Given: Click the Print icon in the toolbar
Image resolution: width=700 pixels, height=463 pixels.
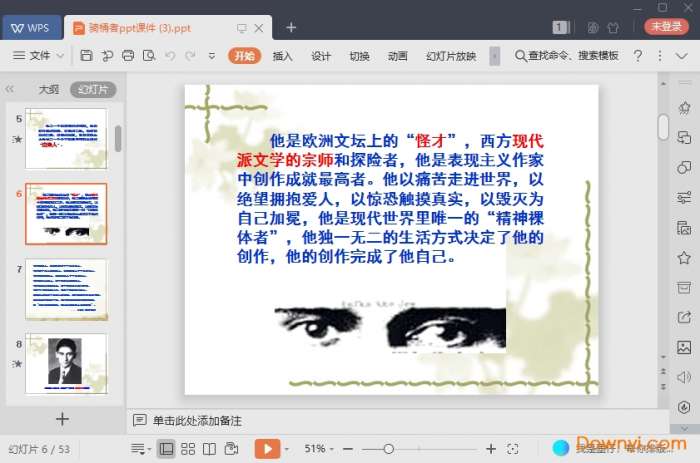Looking at the screenshot, I should (128, 56).
